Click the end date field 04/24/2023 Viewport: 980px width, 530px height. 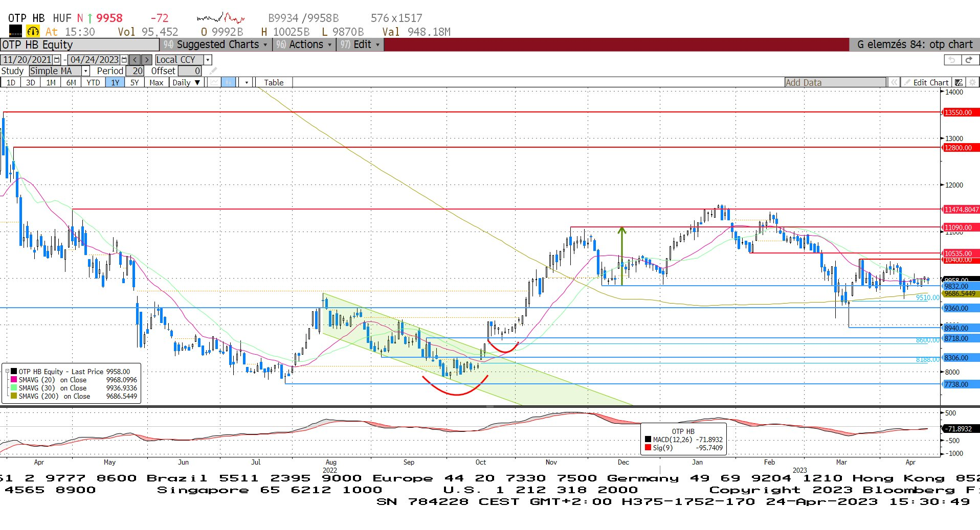pyautogui.click(x=94, y=60)
